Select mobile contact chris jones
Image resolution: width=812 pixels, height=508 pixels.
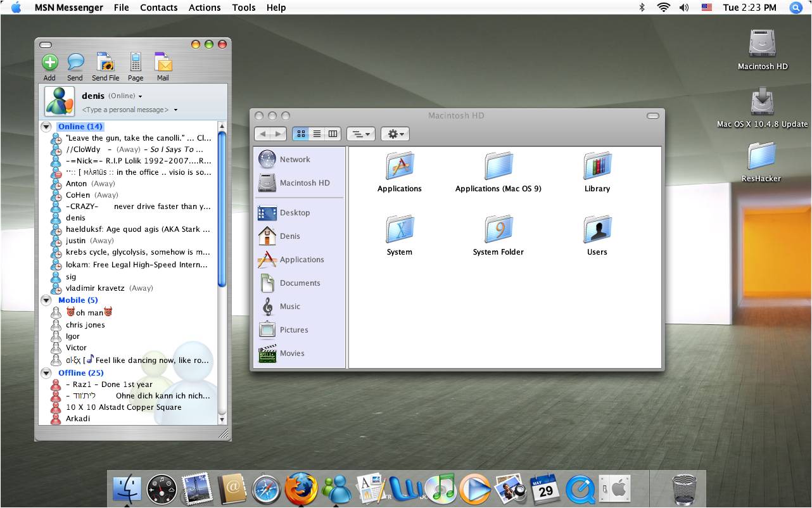tap(86, 325)
